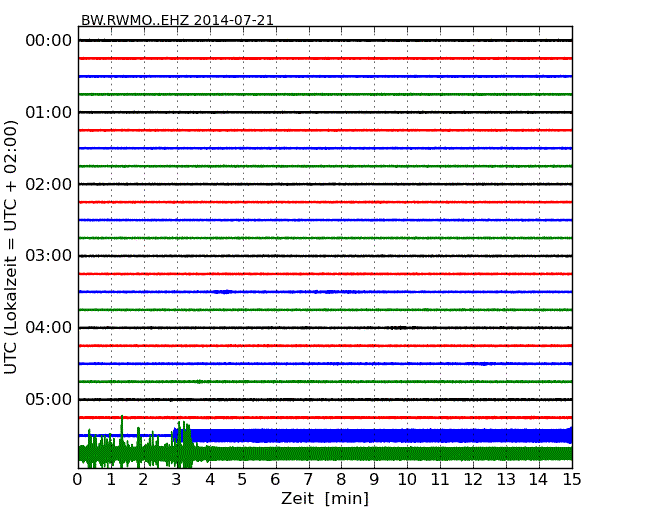Image resolution: width=650 pixels, height=520 pixels.
Task: Click the x-axis tick label 10
Action: [407, 480]
